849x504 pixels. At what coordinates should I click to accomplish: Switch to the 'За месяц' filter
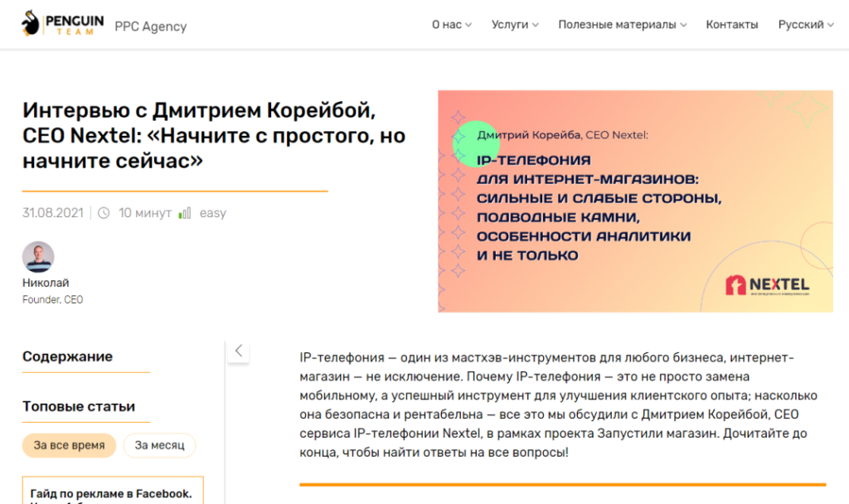tap(159, 445)
